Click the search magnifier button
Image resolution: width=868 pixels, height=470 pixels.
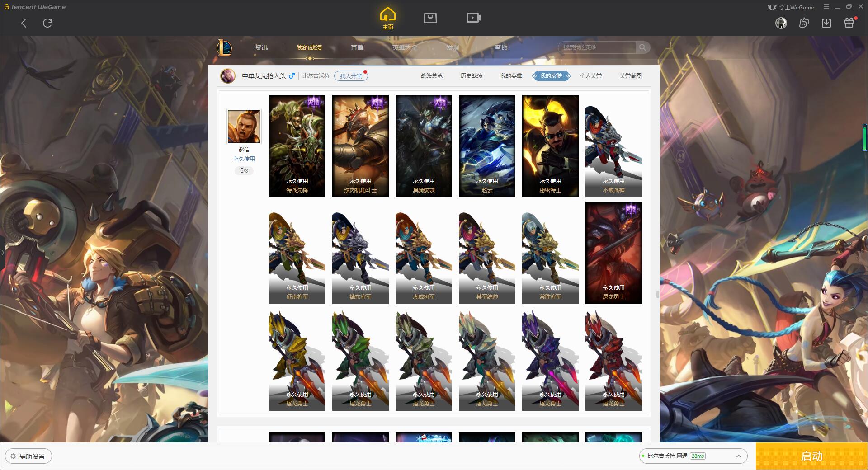(x=642, y=47)
